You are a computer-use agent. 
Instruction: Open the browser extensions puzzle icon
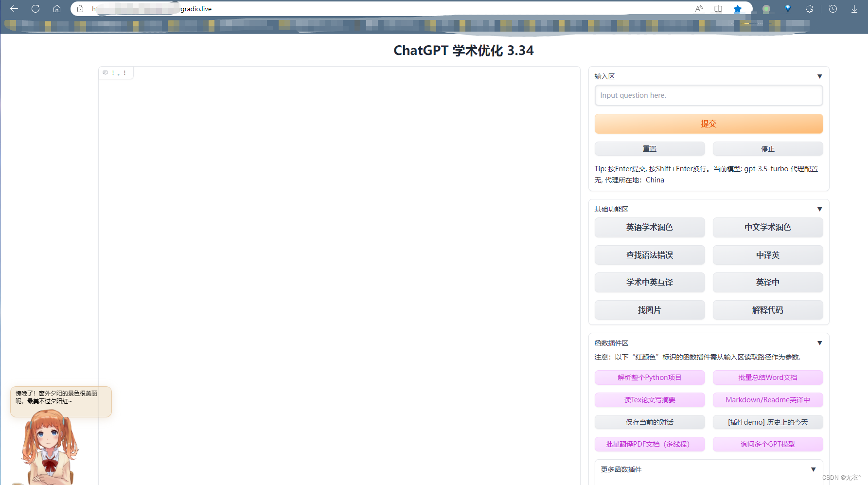pyautogui.click(x=809, y=9)
